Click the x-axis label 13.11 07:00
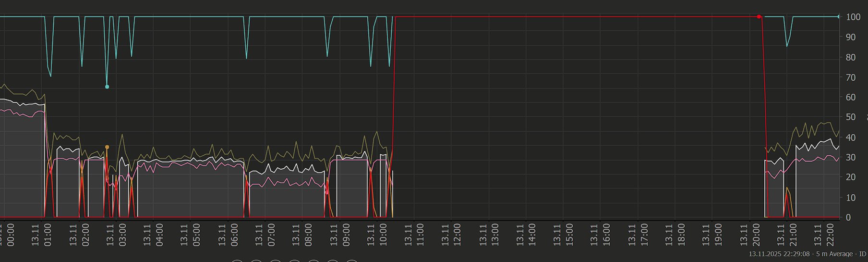The height and width of the screenshot is (262, 868). tap(265, 235)
